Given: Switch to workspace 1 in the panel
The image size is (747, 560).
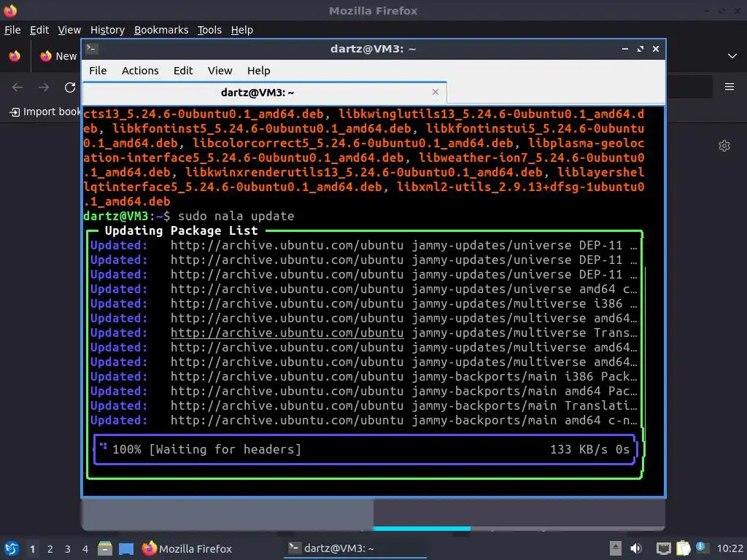Looking at the screenshot, I should pos(32,549).
